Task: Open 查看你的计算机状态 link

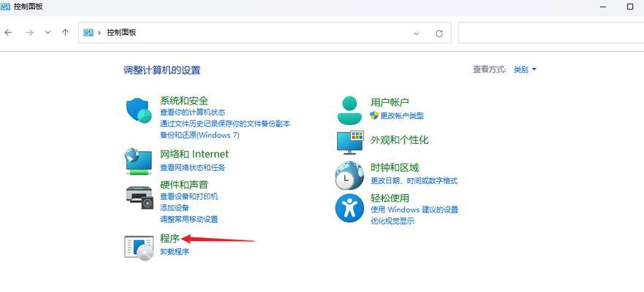Action: 193,112
